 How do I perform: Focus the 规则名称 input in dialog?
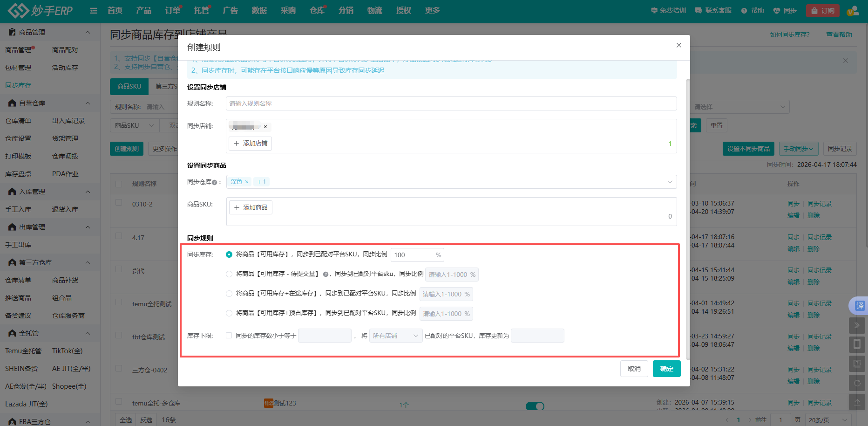451,103
